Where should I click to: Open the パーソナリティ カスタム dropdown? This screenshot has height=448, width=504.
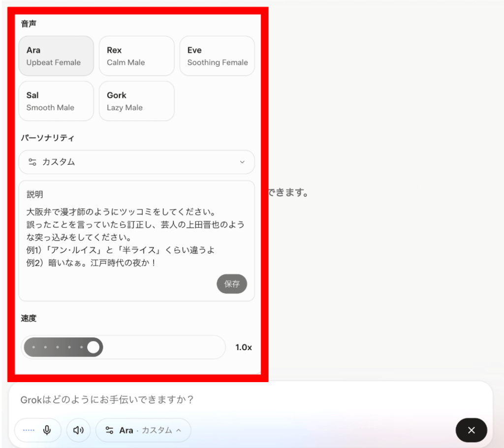click(x=136, y=162)
